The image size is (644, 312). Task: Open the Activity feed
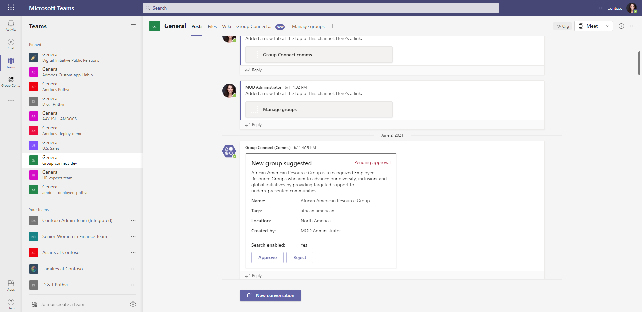[11, 25]
